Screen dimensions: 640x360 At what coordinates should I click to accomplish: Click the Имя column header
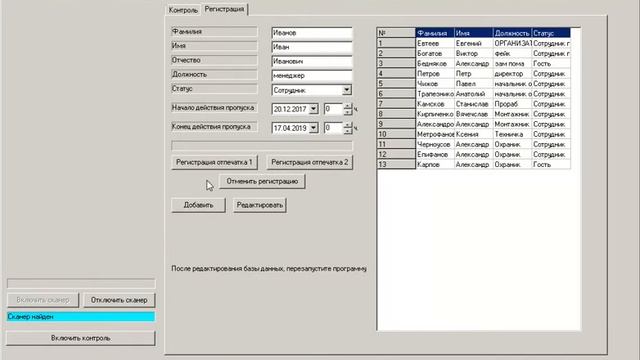(x=473, y=33)
